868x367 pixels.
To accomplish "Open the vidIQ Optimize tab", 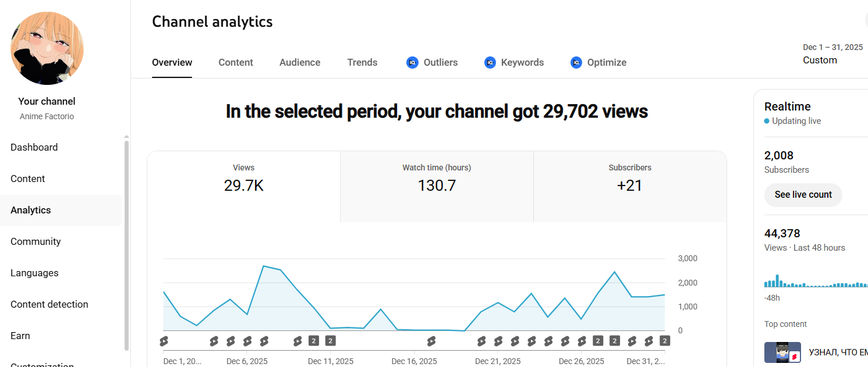I will (598, 62).
